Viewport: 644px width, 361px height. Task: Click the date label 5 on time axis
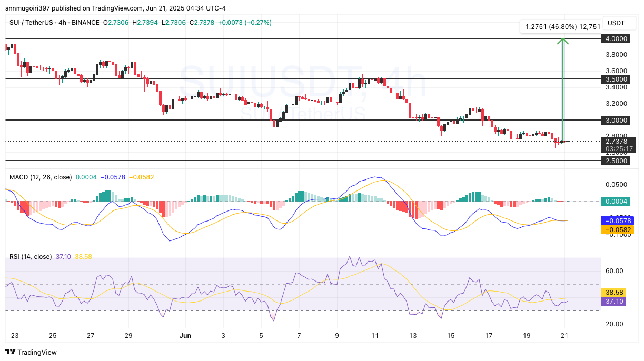(x=261, y=335)
